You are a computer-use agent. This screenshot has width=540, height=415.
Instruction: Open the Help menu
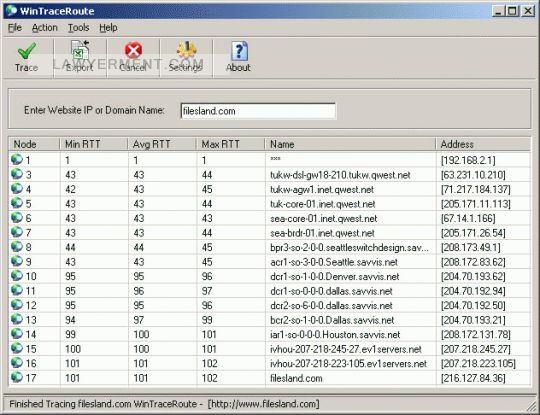coord(108,28)
